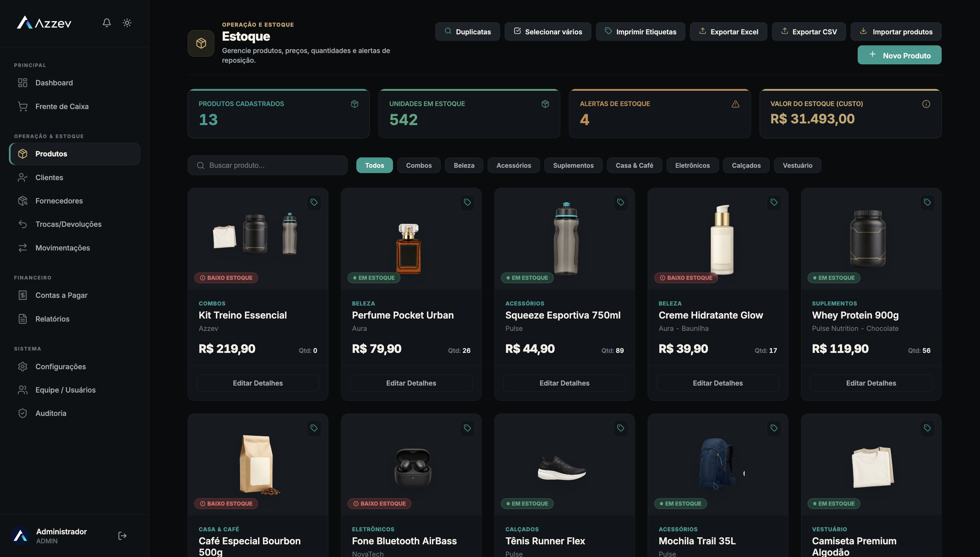980x557 pixels.
Task: Click Importar produtos button
Action: pos(896,32)
